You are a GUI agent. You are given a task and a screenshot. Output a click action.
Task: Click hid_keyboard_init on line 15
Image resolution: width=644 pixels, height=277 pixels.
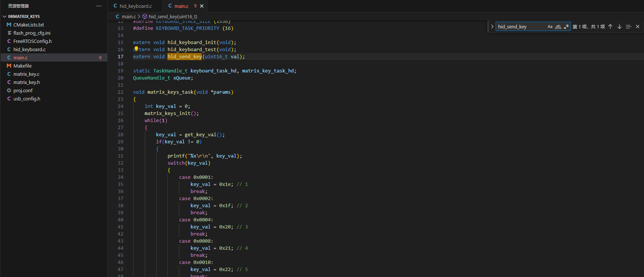click(192, 43)
